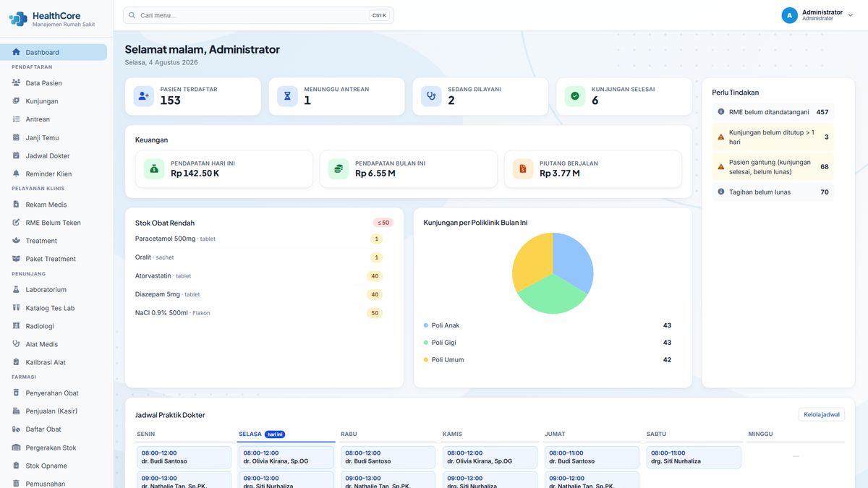Click the Stok Opname icon
The image size is (868, 488).
click(16, 466)
